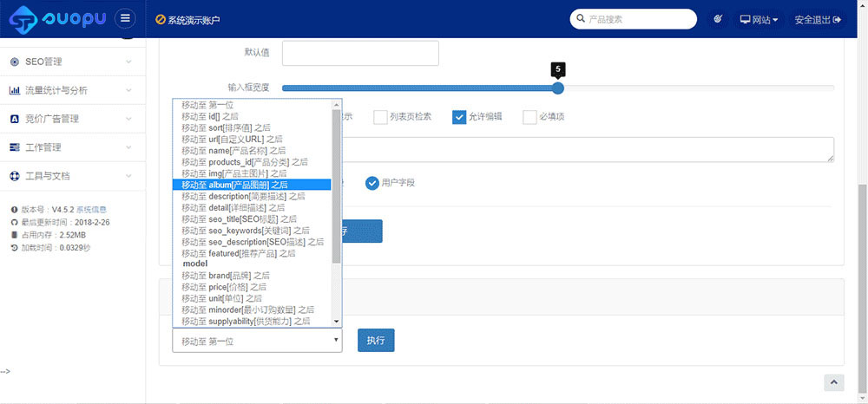Expand the SEO管理 menu chevron

tap(128, 62)
